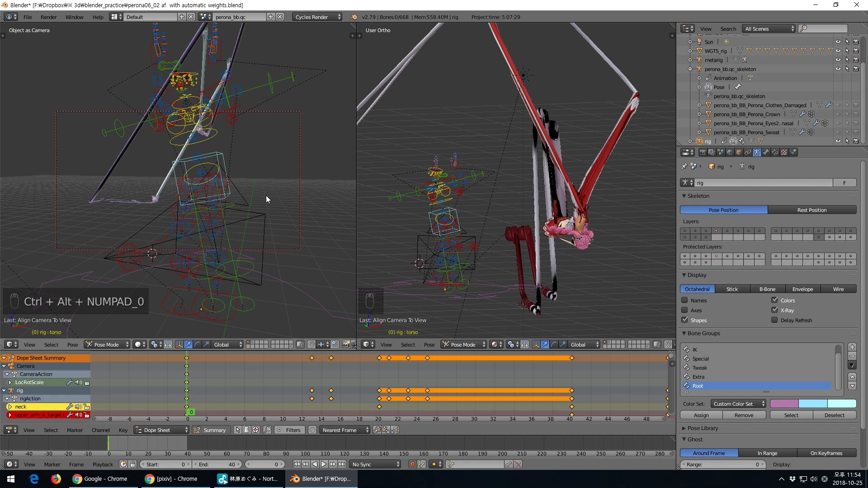The height and width of the screenshot is (488, 868).
Task: Enable Delay Refresh checkbox
Action: pos(774,320)
